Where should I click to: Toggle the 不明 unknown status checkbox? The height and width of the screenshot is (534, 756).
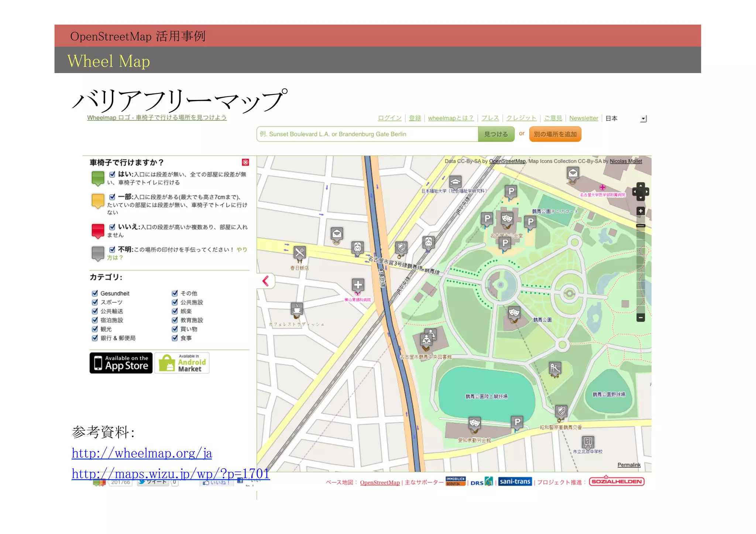[x=112, y=249]
